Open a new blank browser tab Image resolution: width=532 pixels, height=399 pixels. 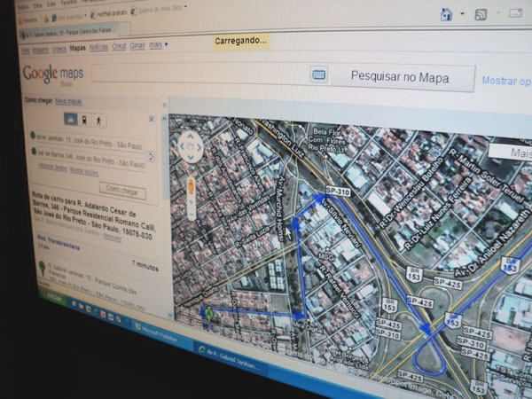(x=124, y=29)
